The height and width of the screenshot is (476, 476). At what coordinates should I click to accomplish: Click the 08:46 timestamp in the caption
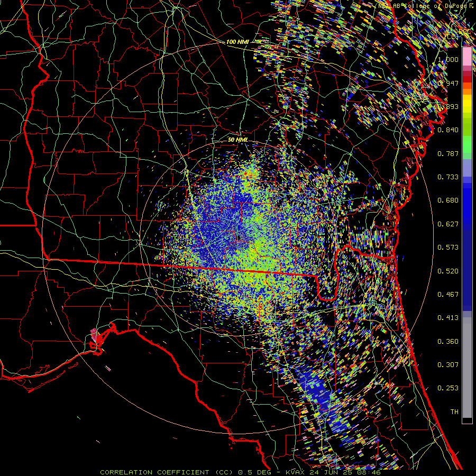tap(369, 472)
